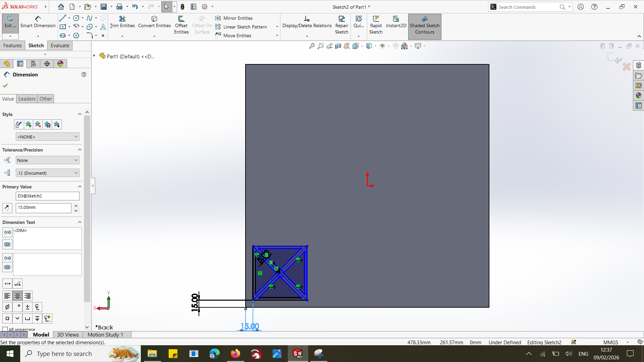Toggle Shaded Sketch Contours
This screenshot has width=644, height=362.
tap(424, 25)
